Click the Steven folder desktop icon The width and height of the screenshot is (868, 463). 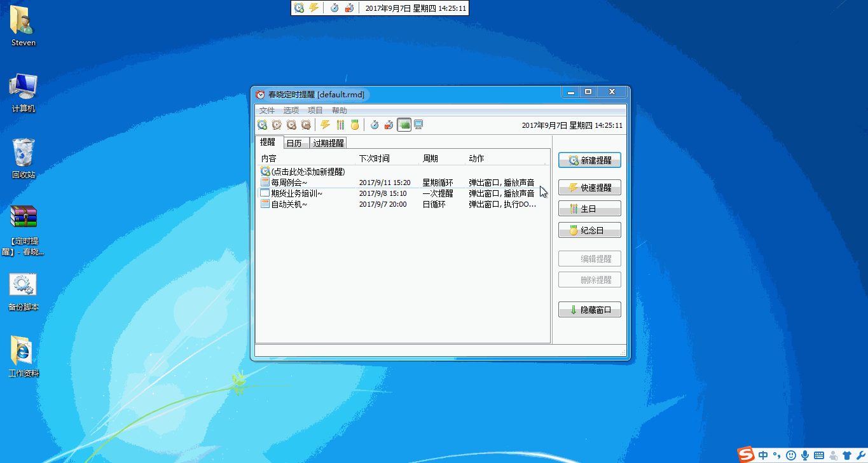coord(24,26)
